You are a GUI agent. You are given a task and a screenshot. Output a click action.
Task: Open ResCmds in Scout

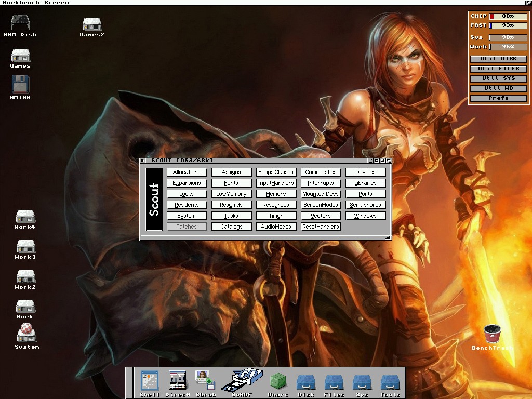pos(231,205)
